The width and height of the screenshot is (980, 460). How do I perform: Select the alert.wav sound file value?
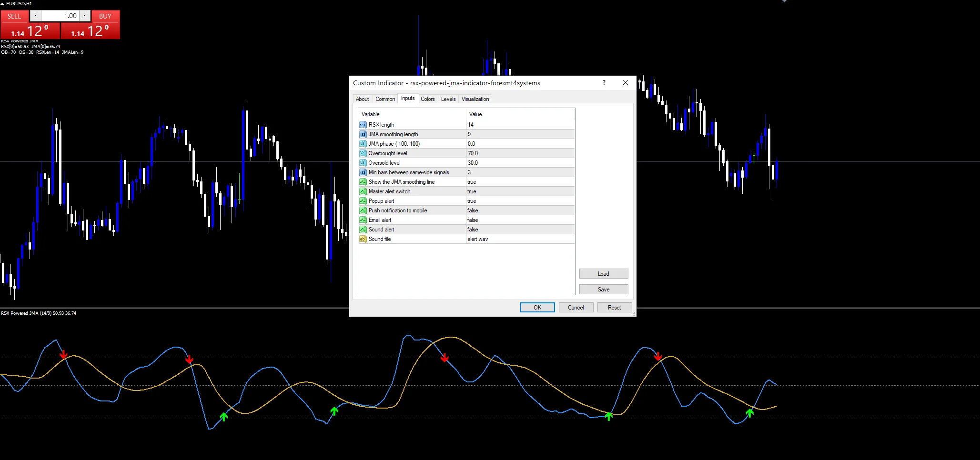(520, 239)
